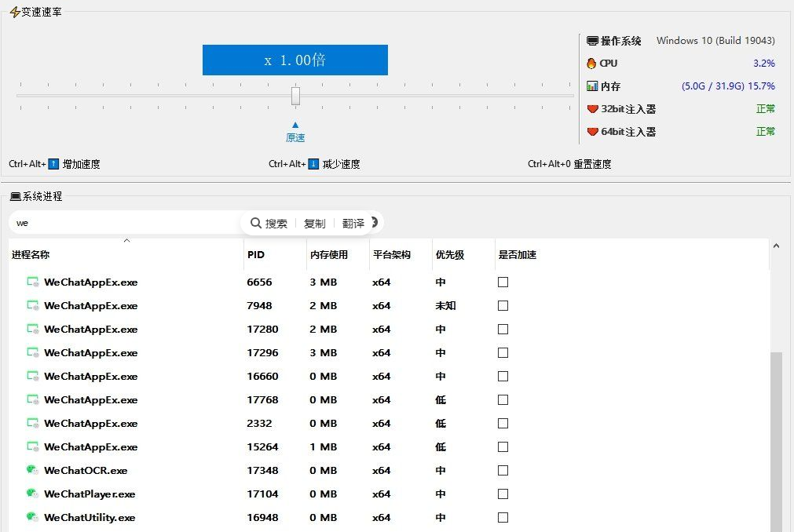Tick the checkbox in the PID 17768 row
This screenshot has width=794, height=532.
(x=503, y=399)
